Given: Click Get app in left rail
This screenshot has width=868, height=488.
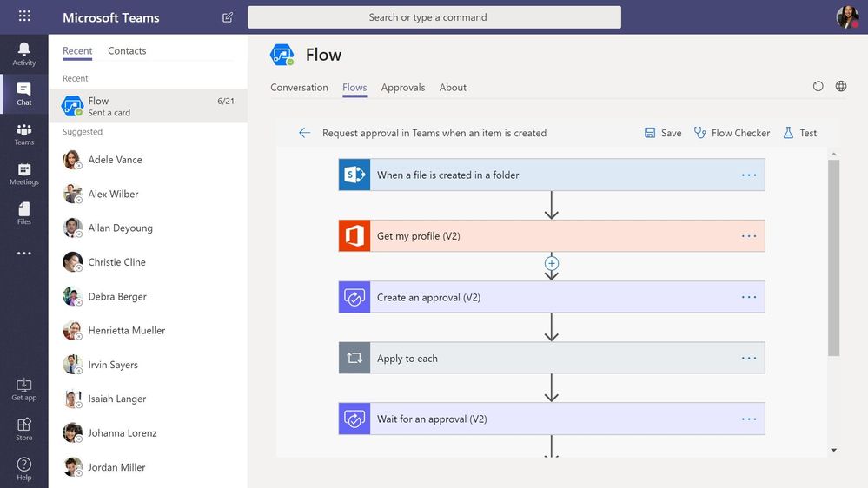Looking at the screenshot, I should tap(23, 390).
